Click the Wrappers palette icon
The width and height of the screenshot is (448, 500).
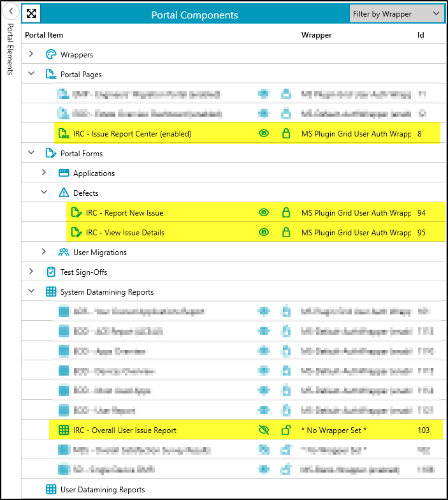pyautogui.click(x=51, y=55)
